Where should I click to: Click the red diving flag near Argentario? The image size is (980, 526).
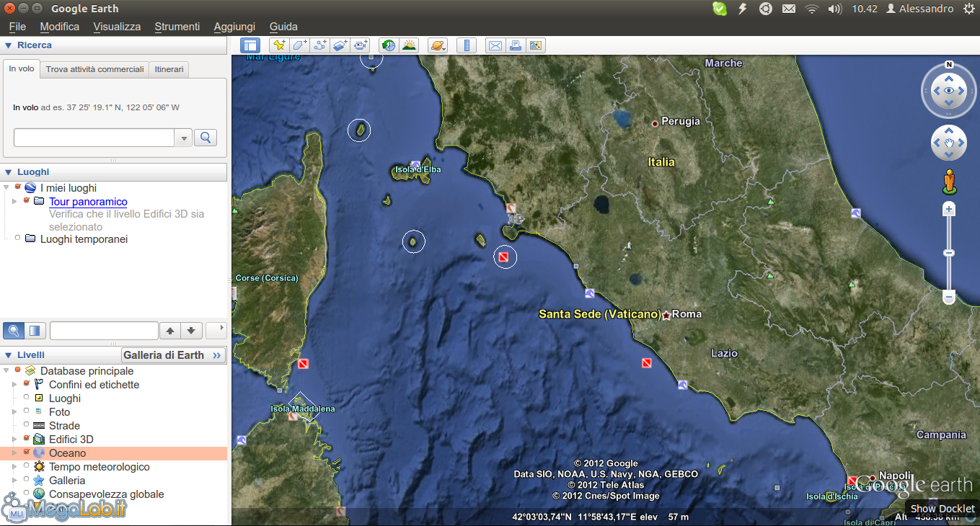(x=504, y=257)
